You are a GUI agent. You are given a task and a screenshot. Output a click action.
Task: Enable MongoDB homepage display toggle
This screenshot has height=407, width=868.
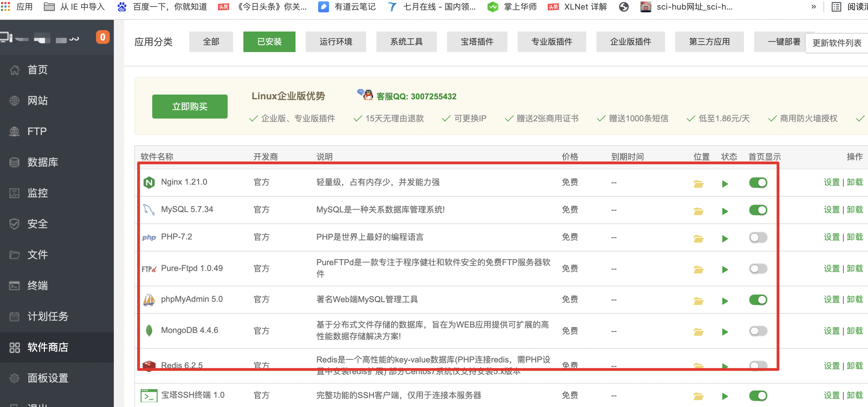(758, 331)
